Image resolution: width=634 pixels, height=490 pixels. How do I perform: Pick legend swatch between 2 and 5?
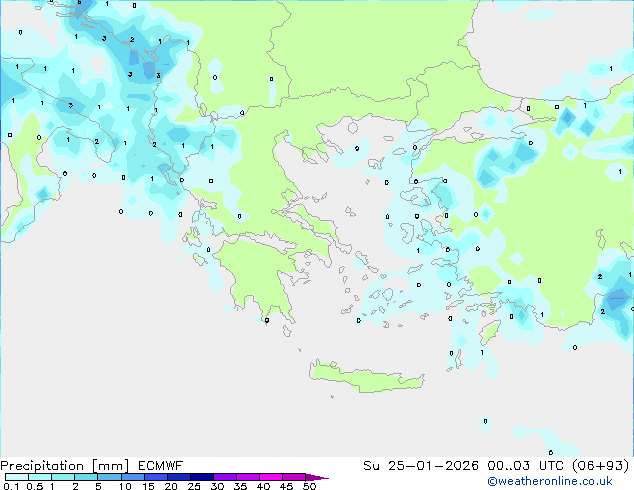pos(86,477)
